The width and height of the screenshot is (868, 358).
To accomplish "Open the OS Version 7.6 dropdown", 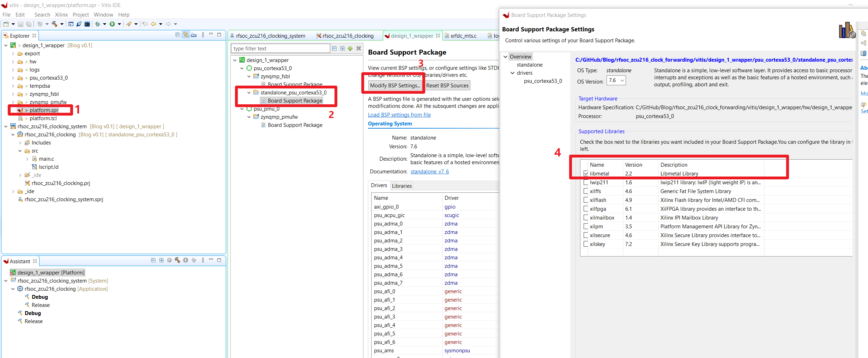I will (616, 81).
